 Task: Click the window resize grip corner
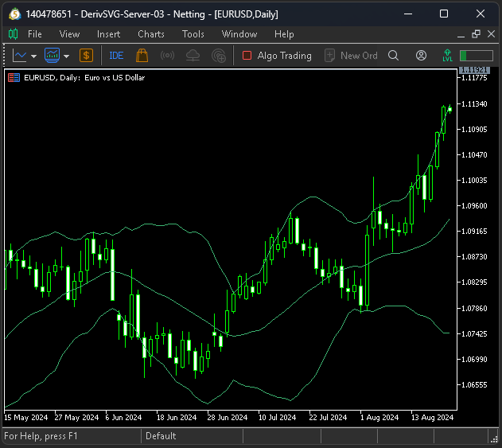(494, 439)
